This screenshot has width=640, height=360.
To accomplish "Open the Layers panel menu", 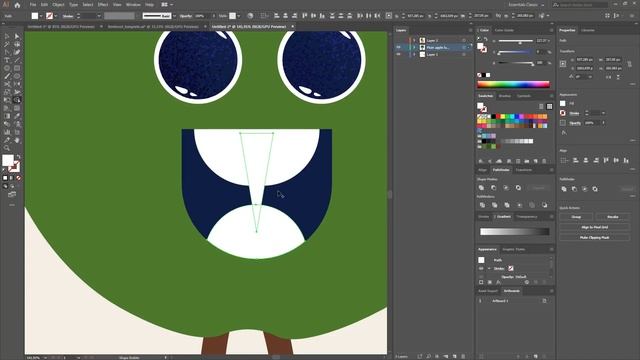I will [470, 30].
